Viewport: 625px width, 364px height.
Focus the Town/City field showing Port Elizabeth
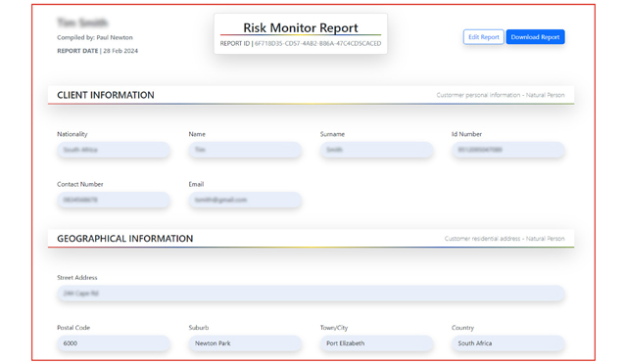[377, 343]
